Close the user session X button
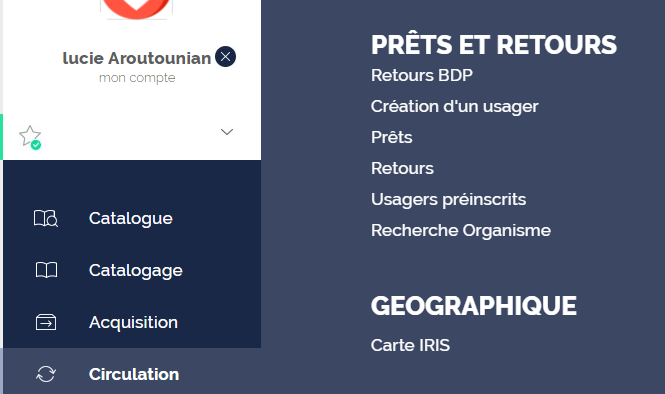The height and width of the screenshot is (394, 665). pos(225,56)
